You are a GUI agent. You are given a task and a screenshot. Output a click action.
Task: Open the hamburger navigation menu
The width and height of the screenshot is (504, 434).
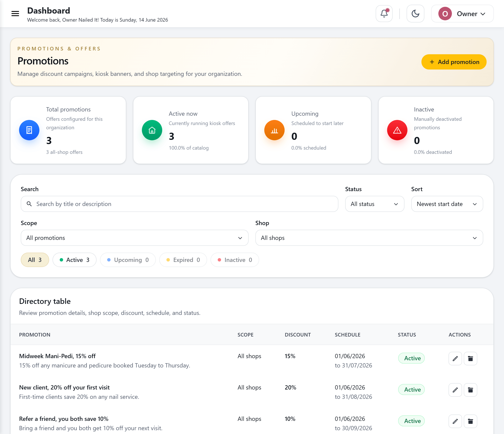click(15, 14)
